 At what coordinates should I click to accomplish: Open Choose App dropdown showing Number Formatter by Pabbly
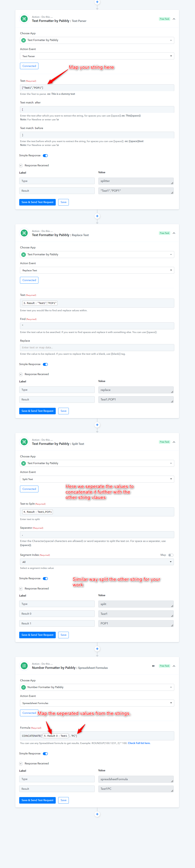97,687
